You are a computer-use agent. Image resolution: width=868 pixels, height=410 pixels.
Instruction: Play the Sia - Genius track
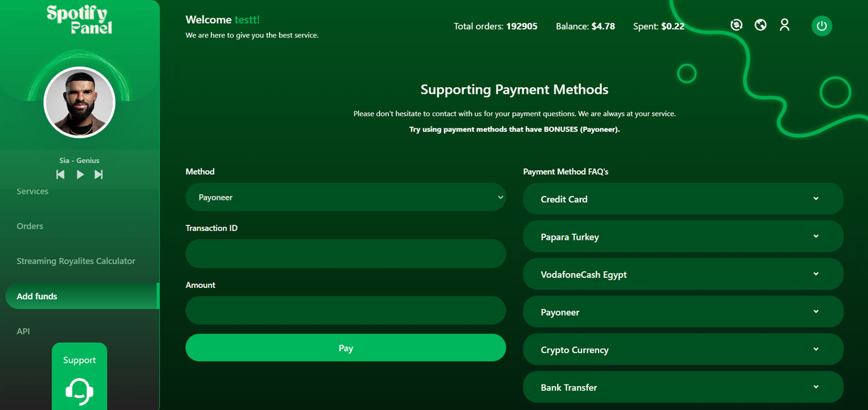pyautogui.click(x=80, y=175)
